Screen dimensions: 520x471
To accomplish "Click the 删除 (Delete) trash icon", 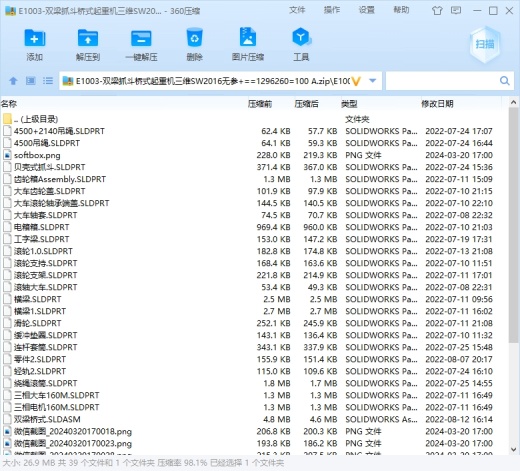I will tap(194, 38).
